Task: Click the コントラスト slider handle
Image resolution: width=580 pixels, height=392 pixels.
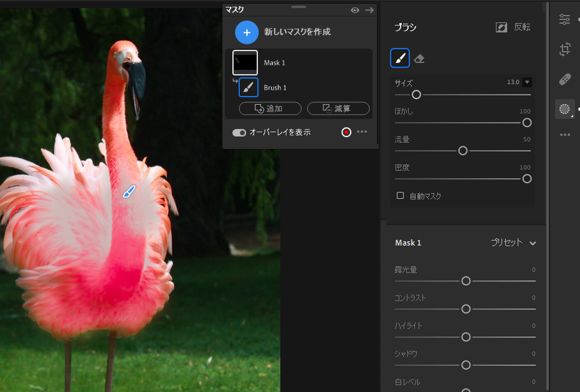Action: 466,308
